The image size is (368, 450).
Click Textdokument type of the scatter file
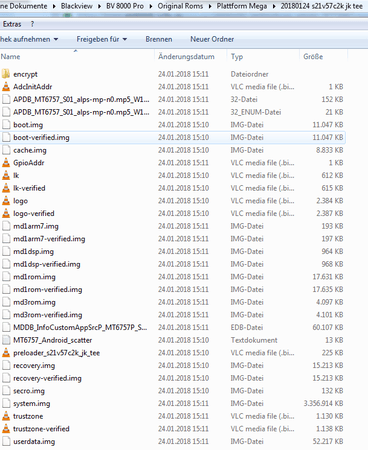coord(254,340)
